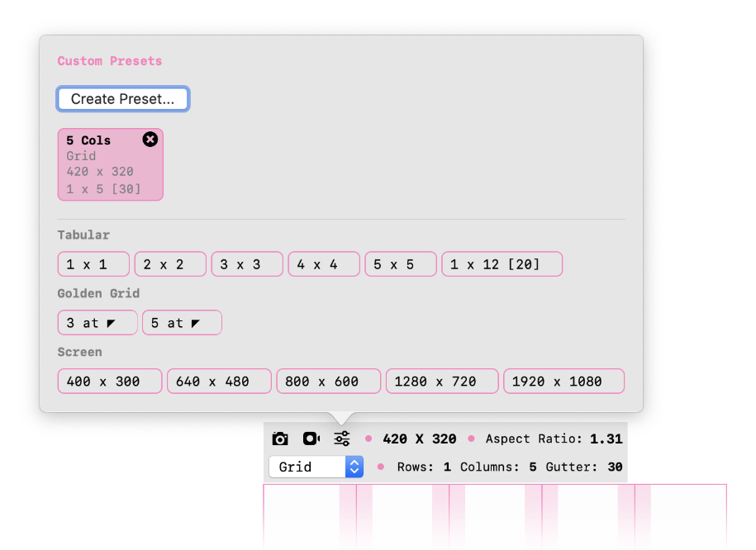
Task: Set screen size to 400 x 300
Action: [x=110, y=382]
